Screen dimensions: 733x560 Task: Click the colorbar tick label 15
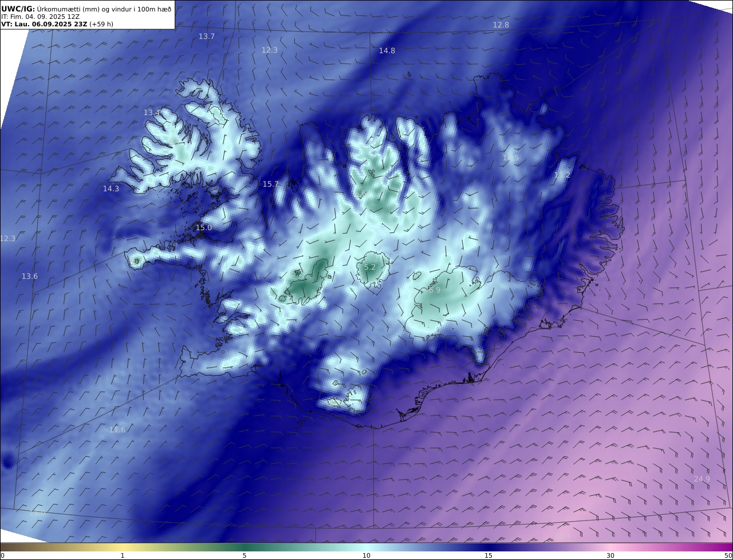[488, 555]
